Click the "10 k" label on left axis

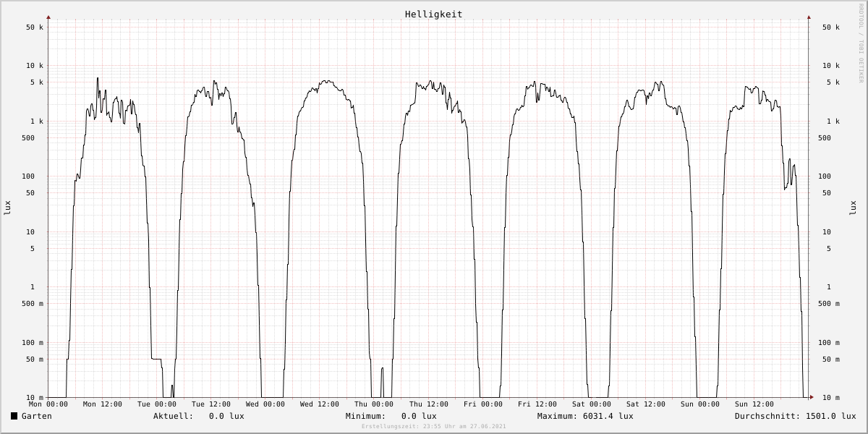click(x=35, y=66)
